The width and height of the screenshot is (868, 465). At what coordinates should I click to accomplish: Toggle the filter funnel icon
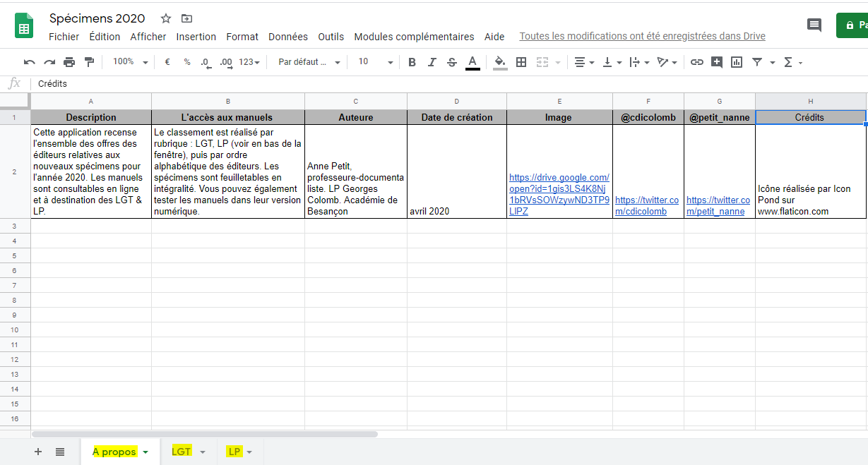point(757,62)
